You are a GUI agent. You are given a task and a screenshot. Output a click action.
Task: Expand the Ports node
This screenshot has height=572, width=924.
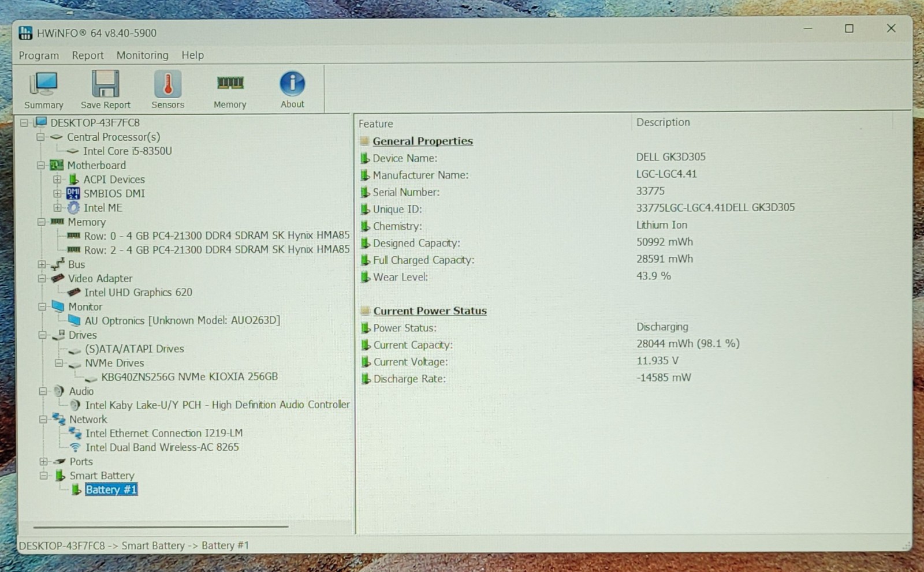(x=43, y=462)
